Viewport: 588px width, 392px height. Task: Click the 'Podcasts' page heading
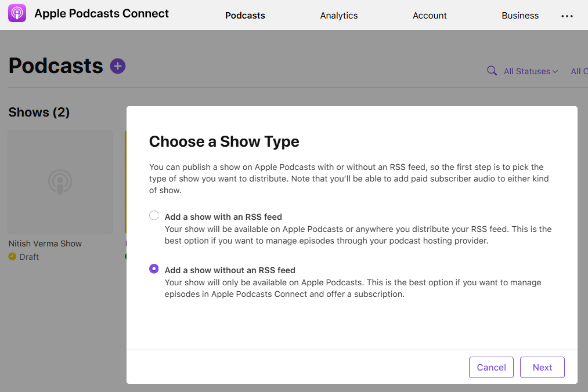tap(56, 66)
